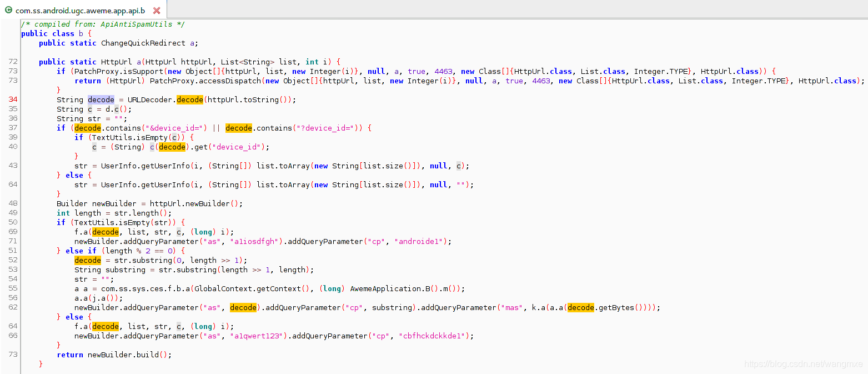Click the red line number 34

point(14,99)
